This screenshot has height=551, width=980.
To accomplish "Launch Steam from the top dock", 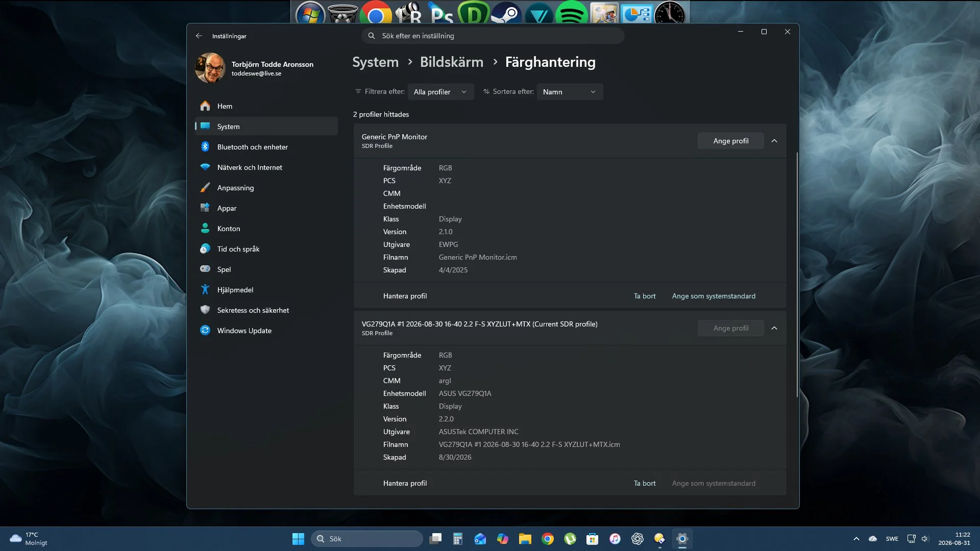I will [x=506, y=13].
